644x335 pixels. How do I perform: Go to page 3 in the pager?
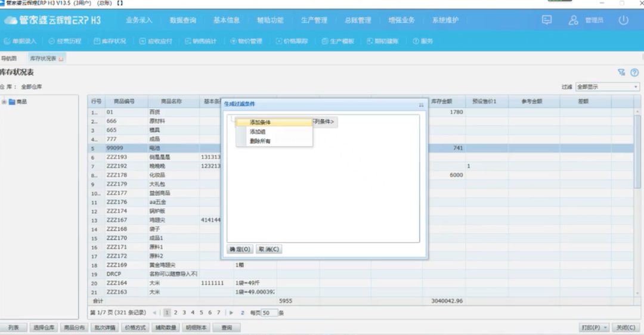(x=184, y=313)
